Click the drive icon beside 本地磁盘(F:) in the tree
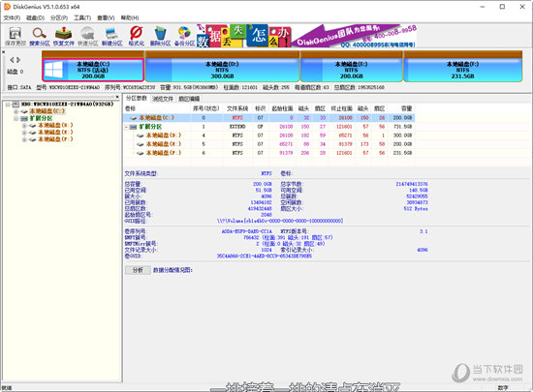 (33, 139)
